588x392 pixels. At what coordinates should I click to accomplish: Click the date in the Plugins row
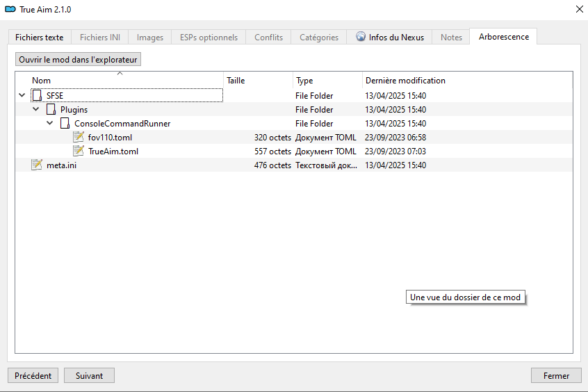pos(395,110)
